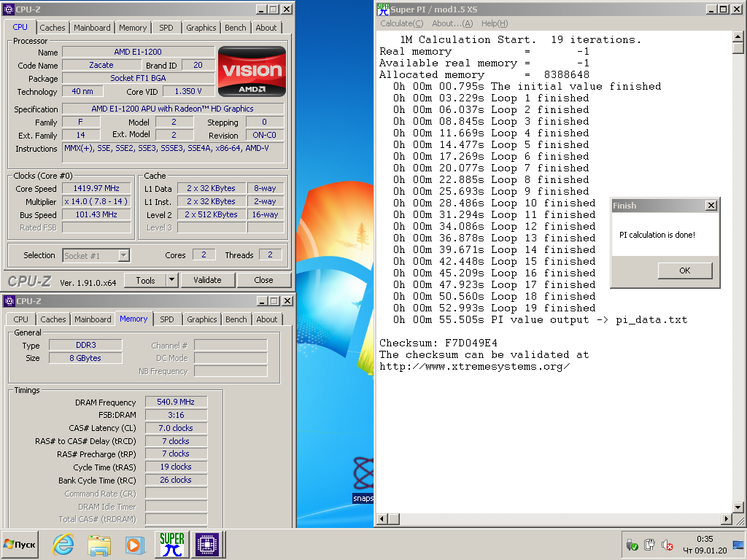Open Bench tab in top CPU-Z window

click(x=236, y=28)
